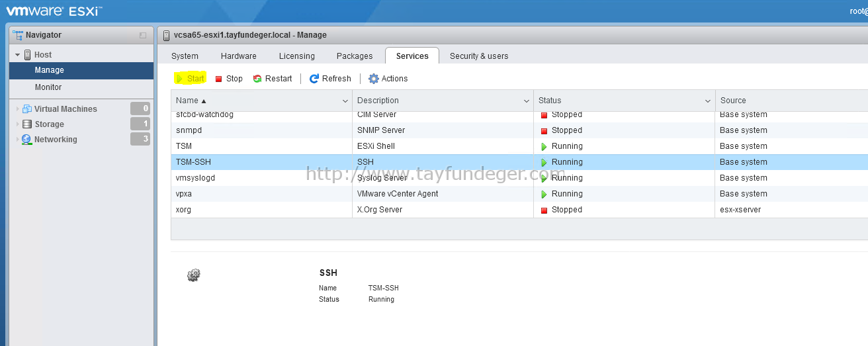This screenshot has width=868, height=346.
Task: Refresh the services list
Action: [330, 79]
